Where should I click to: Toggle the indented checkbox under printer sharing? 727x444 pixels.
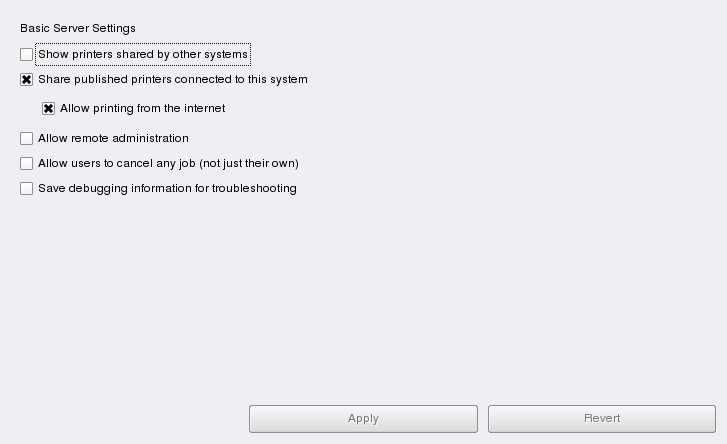coord(49,108)
